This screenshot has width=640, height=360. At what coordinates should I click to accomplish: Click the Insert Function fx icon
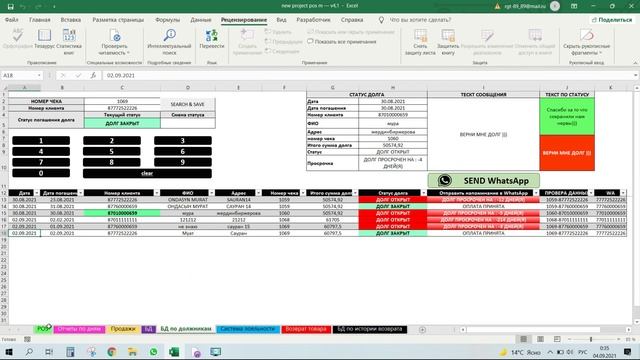pyautogui.click(x=93, y=75)
